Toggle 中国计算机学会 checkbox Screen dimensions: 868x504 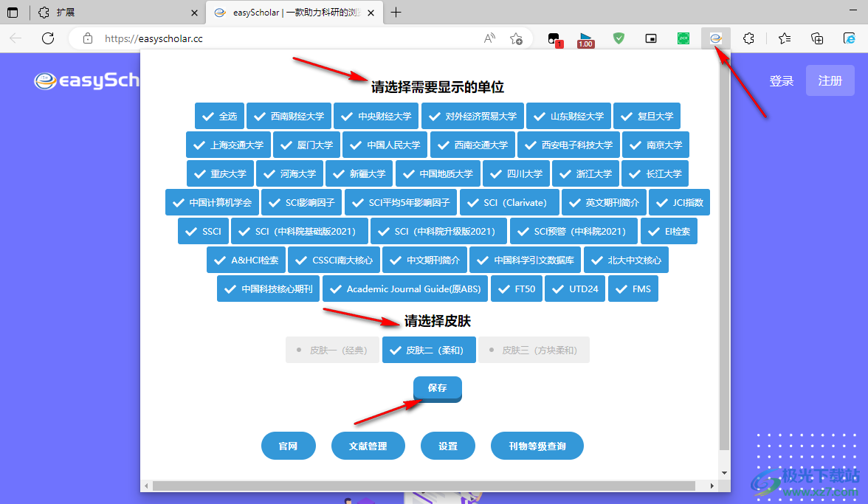click(x=212, y=202)
